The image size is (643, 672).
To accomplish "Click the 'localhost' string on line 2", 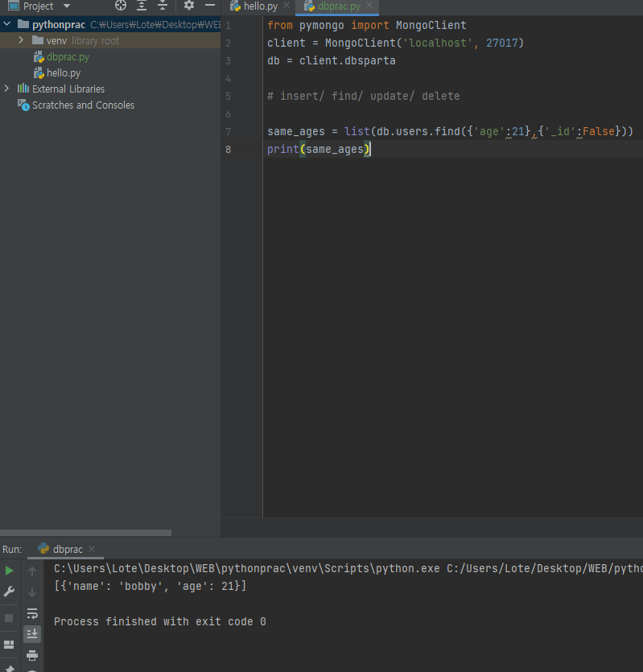I will [x=438, y=43].
